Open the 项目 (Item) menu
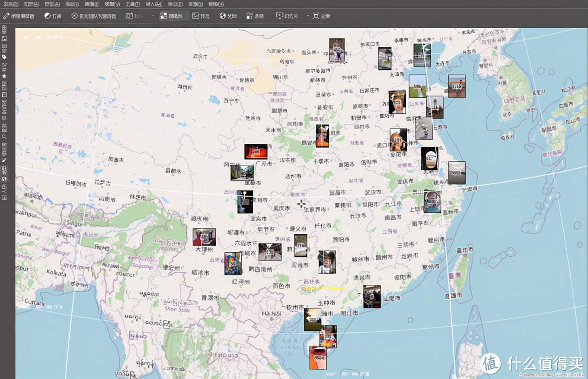Screen dimensions: 588x379 72,4
